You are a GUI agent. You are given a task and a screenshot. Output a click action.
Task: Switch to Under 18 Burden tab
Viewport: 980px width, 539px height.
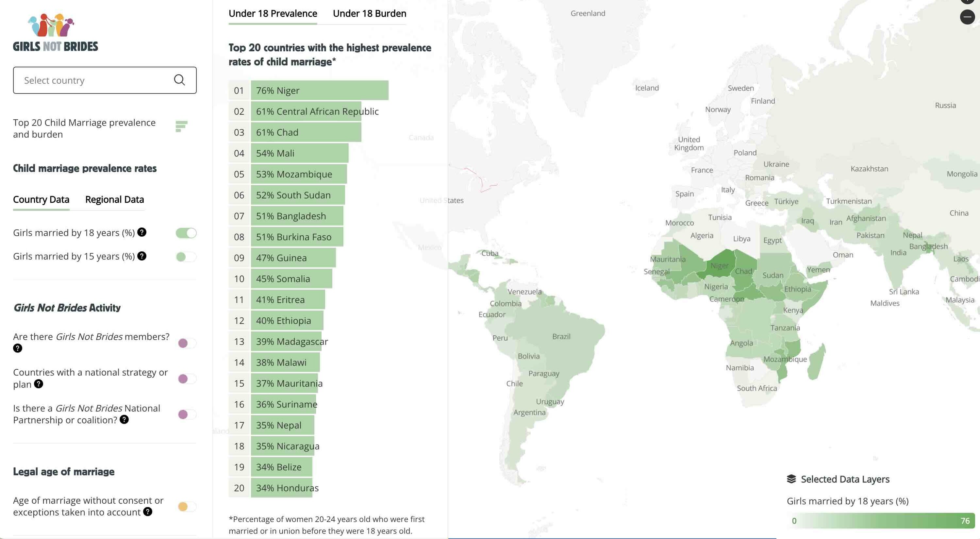click(x=369, y=14)
